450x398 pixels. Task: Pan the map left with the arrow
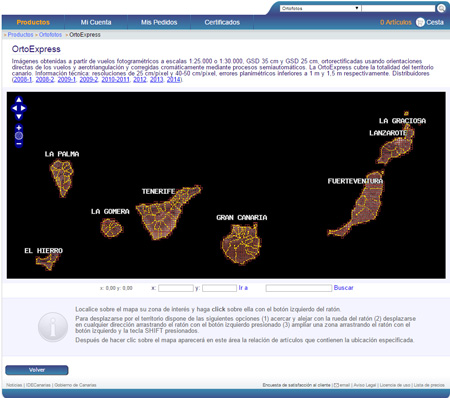coord(14,108)
